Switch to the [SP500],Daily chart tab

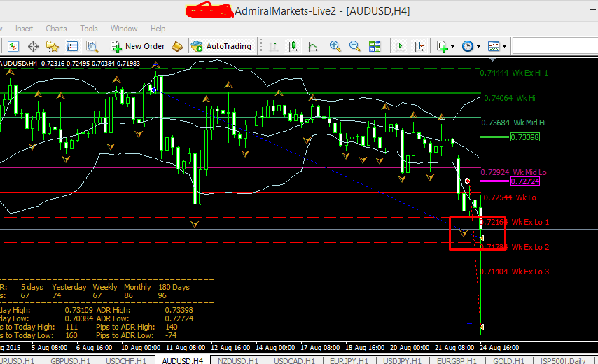click(x=563, y=360)
